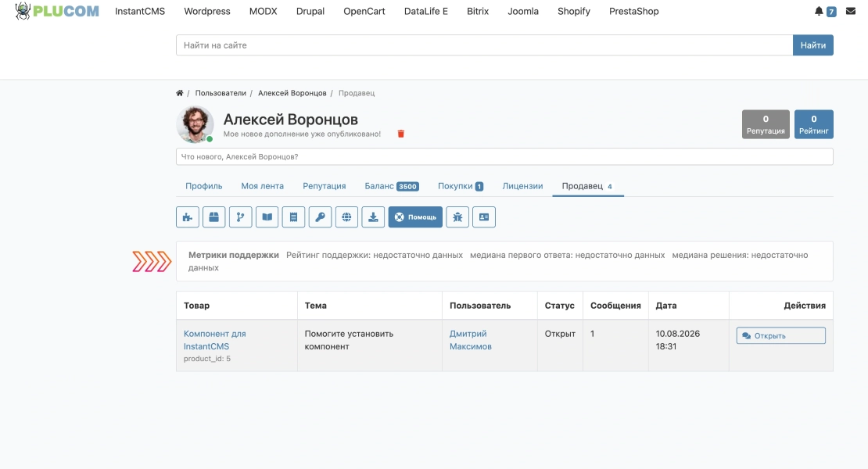Open the ID card seller section
The width and height of the screenshot is (868, 469).
tap(484, 217)
